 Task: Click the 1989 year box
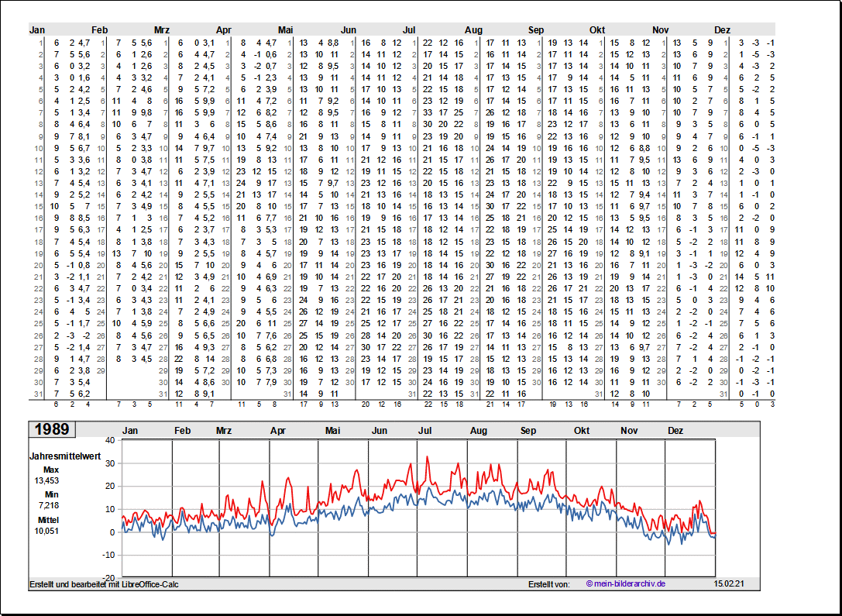click(52, 429)
